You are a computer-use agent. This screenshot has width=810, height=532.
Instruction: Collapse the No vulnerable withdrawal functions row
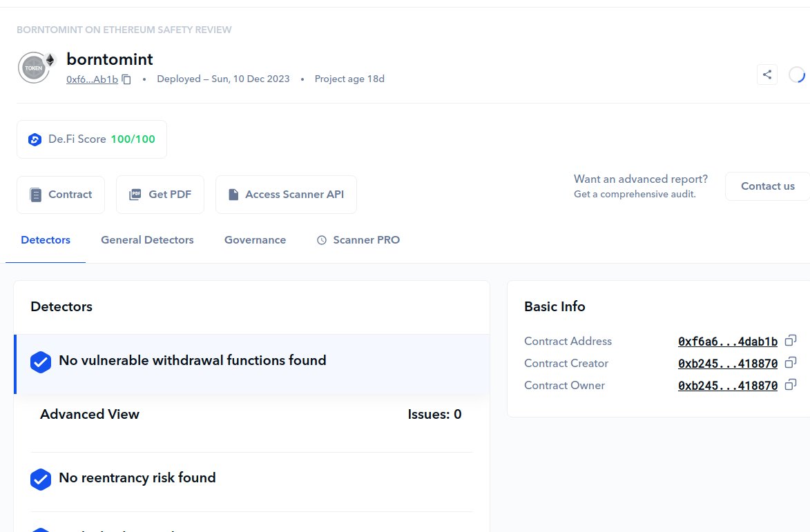tap(252, 364)
